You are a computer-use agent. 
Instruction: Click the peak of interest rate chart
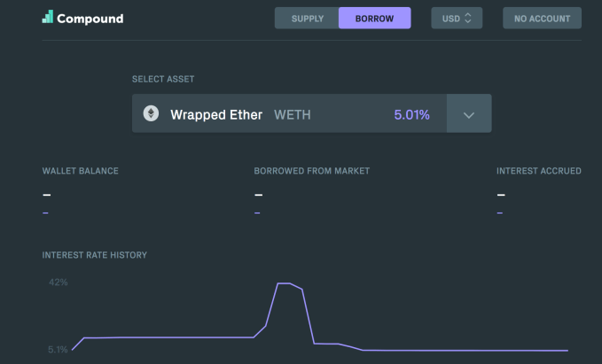[x=285, y=283]
